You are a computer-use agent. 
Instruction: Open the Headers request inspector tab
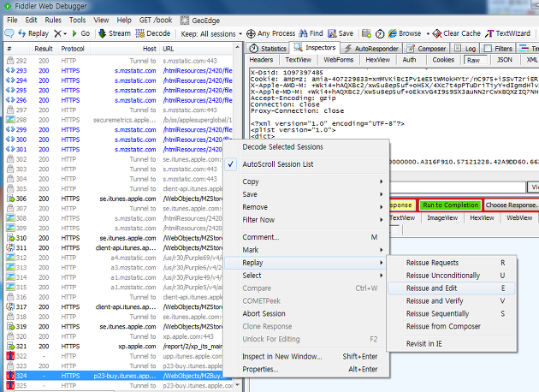click(261, 60)
